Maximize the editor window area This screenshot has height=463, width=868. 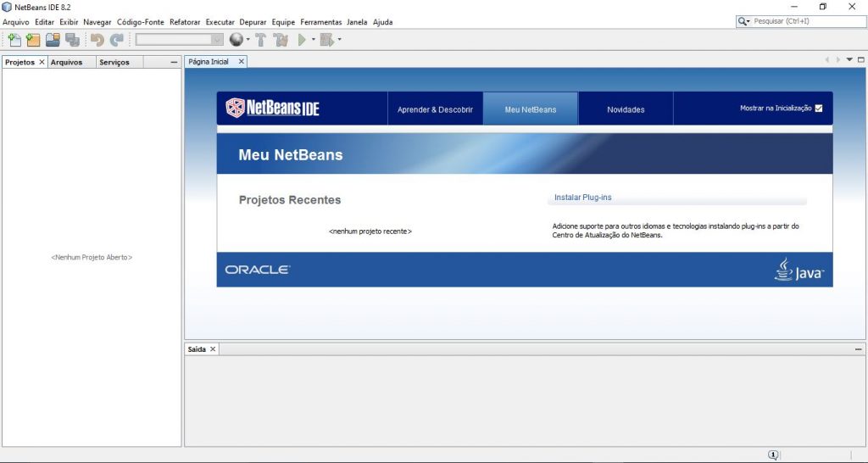[x=861, y=60]
